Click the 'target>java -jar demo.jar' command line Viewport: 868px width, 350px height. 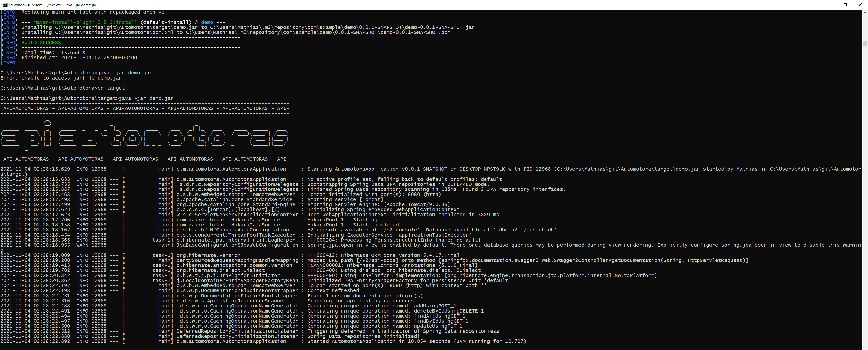point(87,98)
